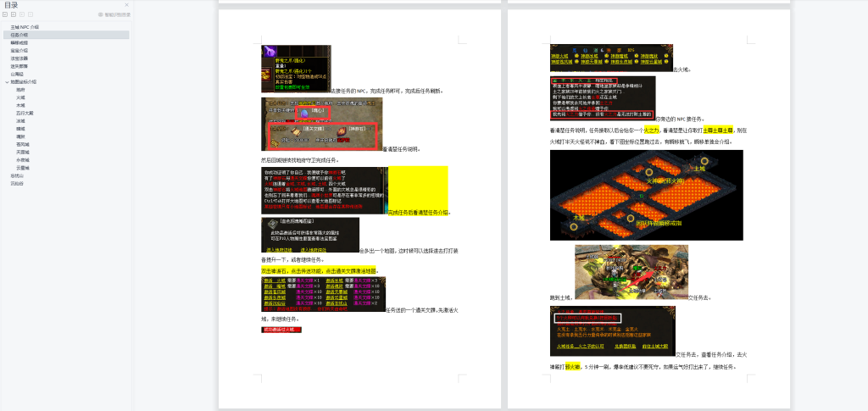This screenshot has width=868, height=411.
Task: Go to 沉沦谷 section
Action: coord(17,183)
